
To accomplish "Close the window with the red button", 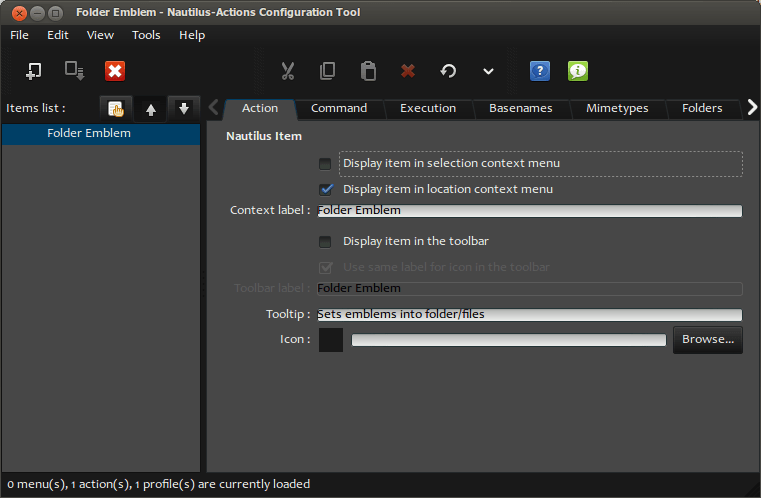I will 19,13.
